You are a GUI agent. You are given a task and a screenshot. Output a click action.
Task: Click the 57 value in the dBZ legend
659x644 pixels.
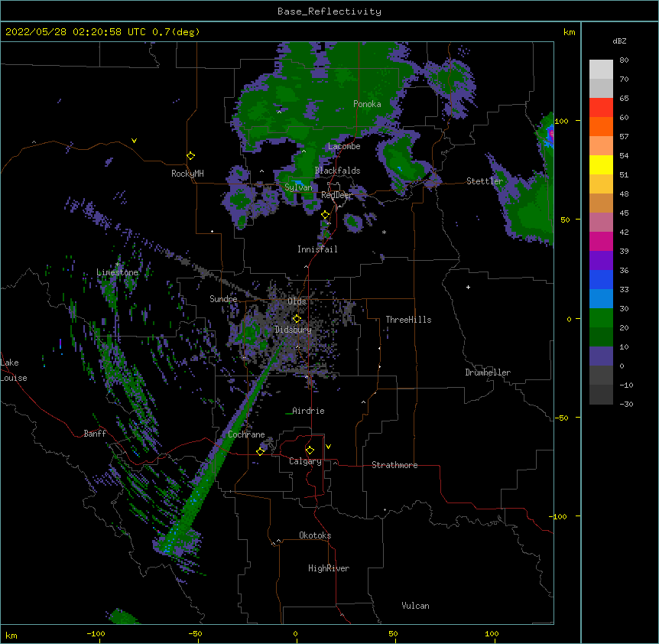624,137
